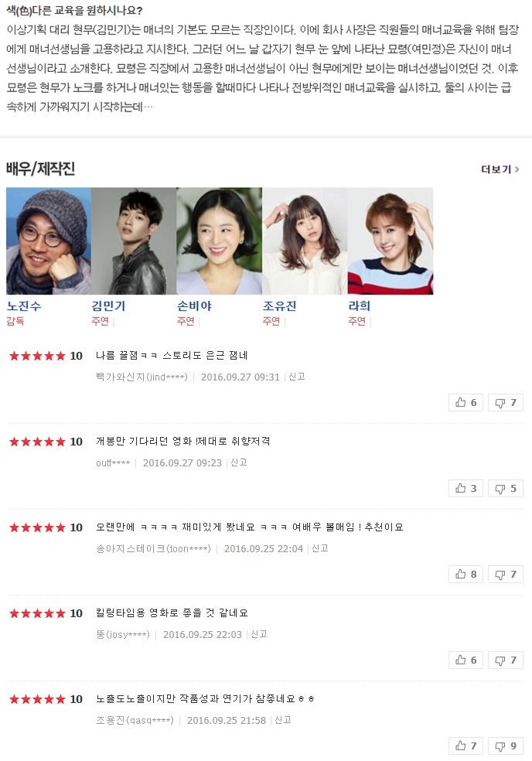Like the 노출도 노출이지만 review
The height and width of the screenshot is (761, 532).
pyautogui.click(x=466, y=746)
